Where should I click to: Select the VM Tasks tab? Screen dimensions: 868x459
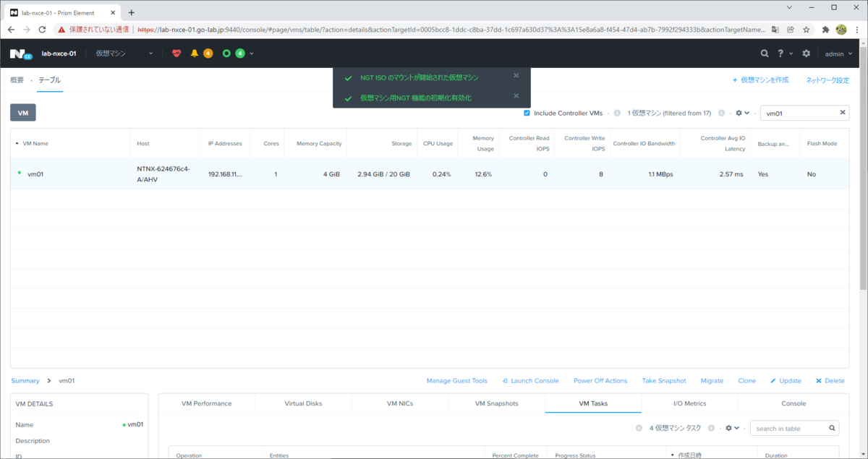(x=594, y=403)
